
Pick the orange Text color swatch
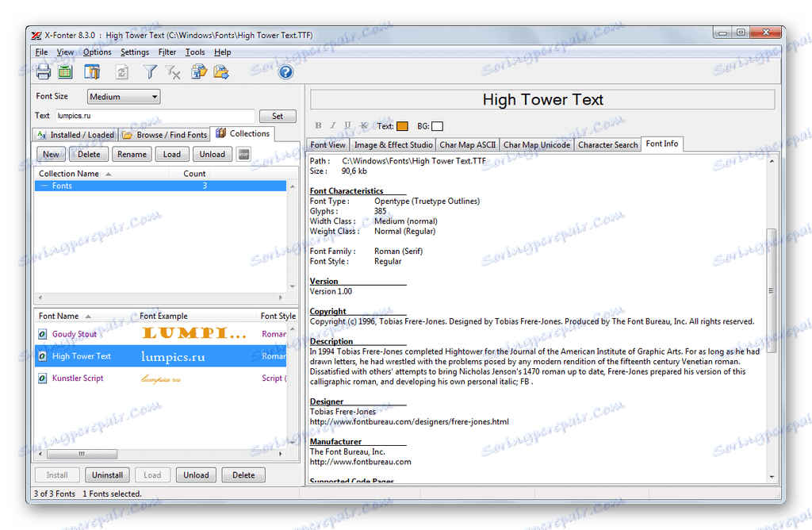[x=402, y=126]
